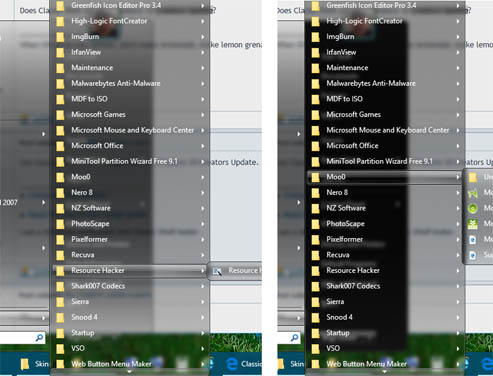Click the Resource Hacker program icon in the submenu
The width and height of the screenshot is (493, 376).
click(x=217, y=271)
